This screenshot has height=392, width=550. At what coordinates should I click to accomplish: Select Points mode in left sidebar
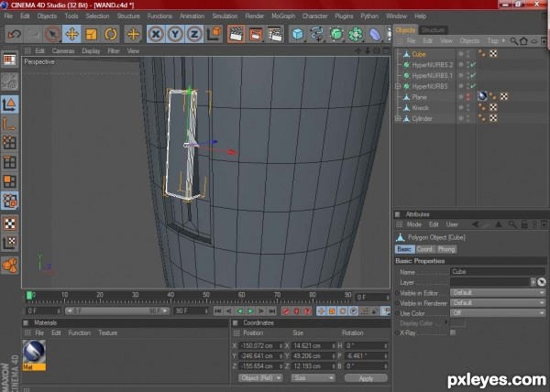click(9, 143)
